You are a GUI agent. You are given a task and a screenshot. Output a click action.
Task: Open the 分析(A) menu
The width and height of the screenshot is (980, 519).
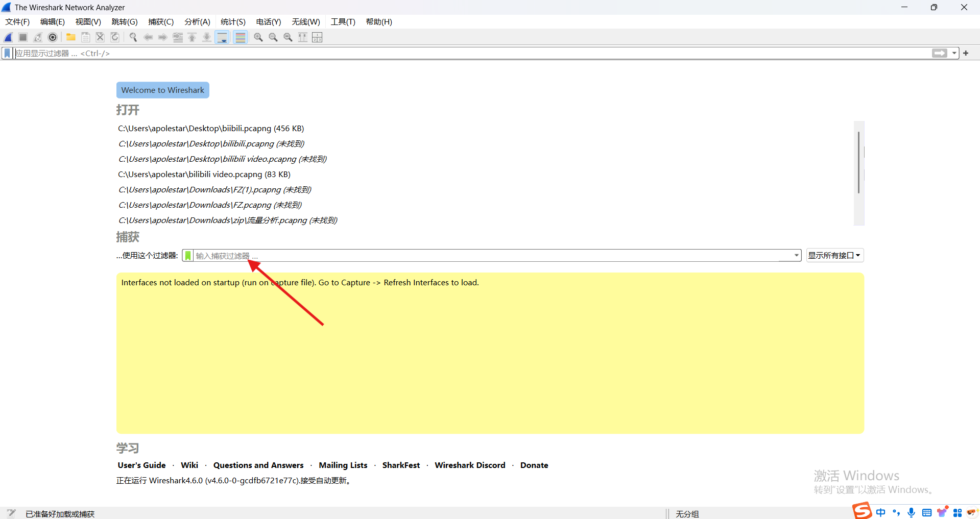point(197,22)
